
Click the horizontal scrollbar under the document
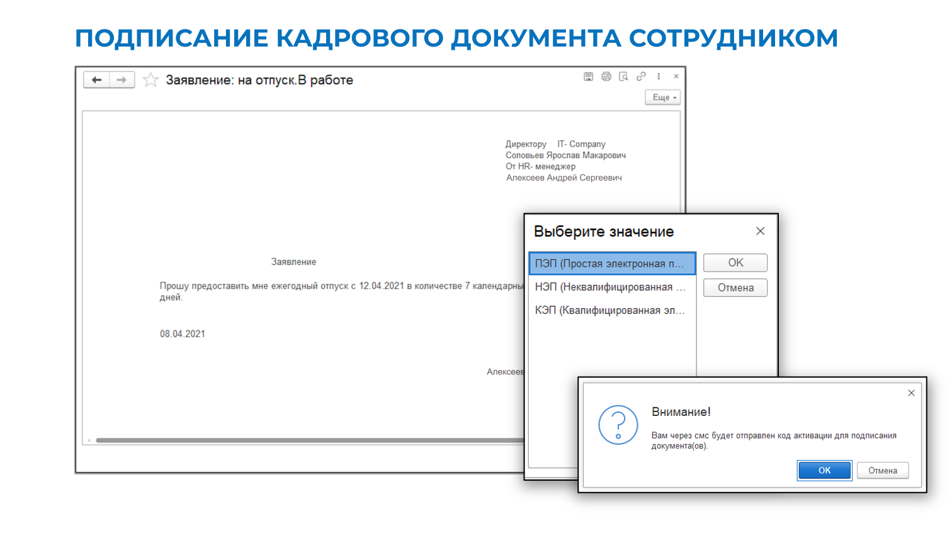click(310, 440)
